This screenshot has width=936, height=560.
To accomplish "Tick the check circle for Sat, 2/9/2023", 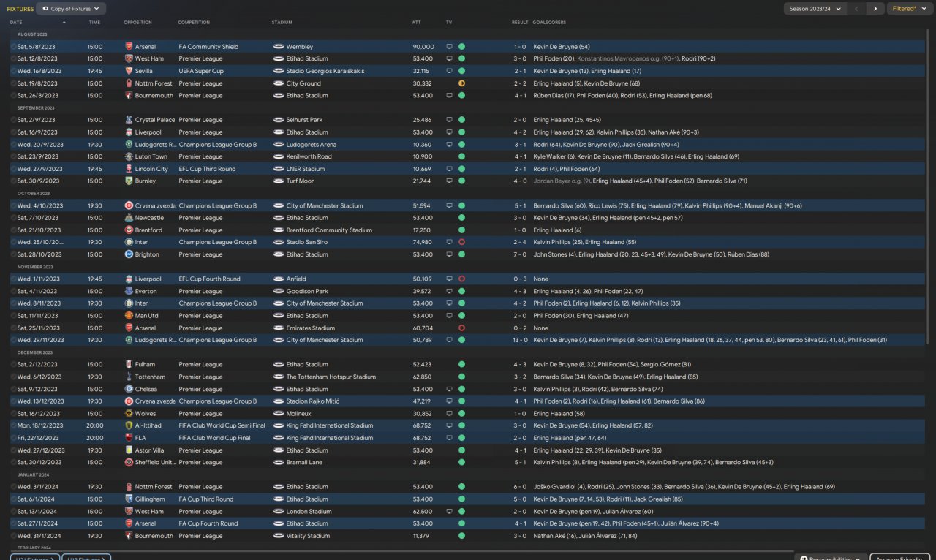I will coord(13,120).
